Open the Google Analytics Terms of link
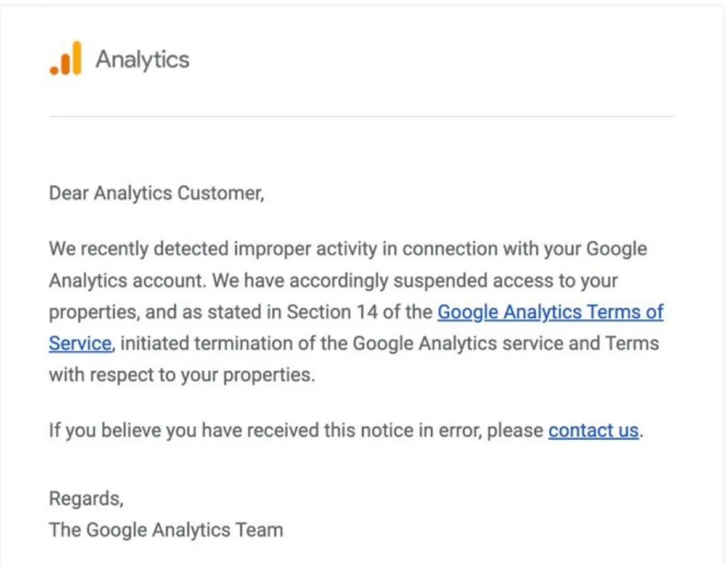Image resolution: width=728 pixels, height=565 pixels. (550, 312)
